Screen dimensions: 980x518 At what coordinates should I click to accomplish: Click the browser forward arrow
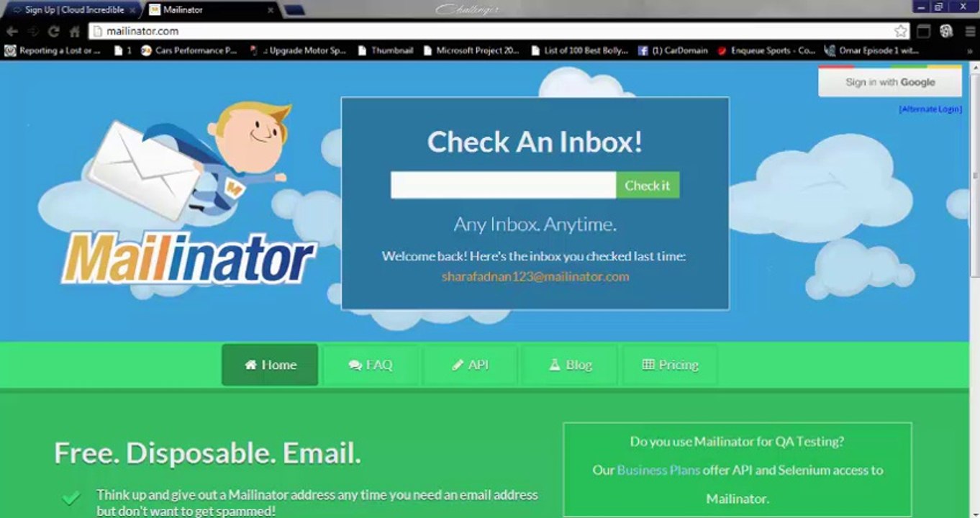coord(32,32)
